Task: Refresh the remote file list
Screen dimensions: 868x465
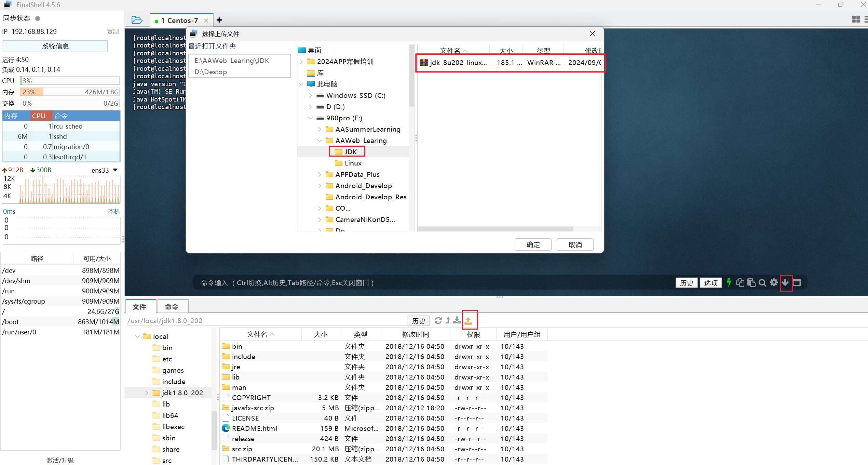Action: coord(438,321)
